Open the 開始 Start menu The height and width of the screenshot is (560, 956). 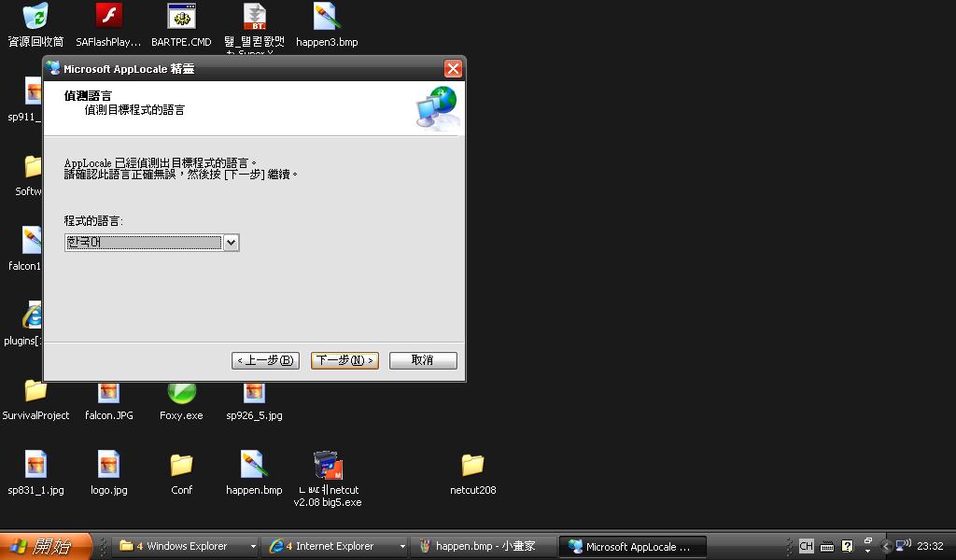pos(46,547)
